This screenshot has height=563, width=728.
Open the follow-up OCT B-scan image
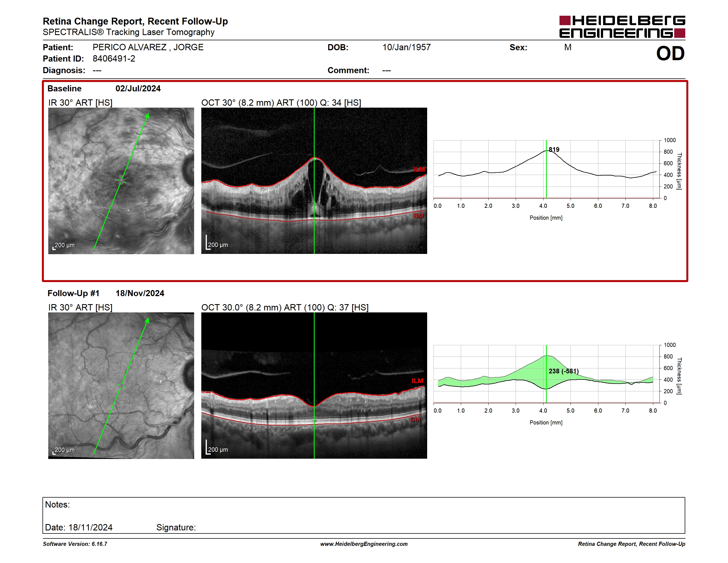click(x=314, y=386)
